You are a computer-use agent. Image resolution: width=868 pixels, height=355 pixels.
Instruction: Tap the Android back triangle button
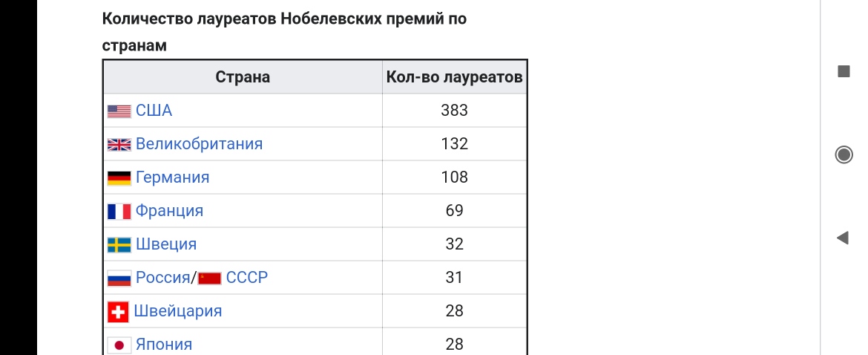[x=843, y=238]
